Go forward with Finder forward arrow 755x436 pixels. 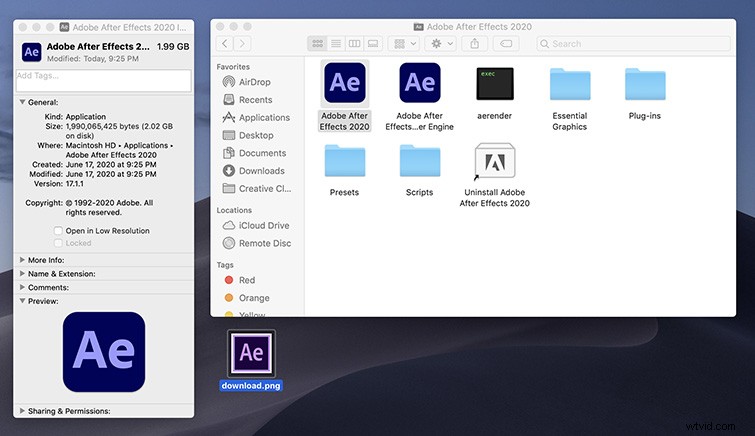pyautogui.click(x=242, y=44)
